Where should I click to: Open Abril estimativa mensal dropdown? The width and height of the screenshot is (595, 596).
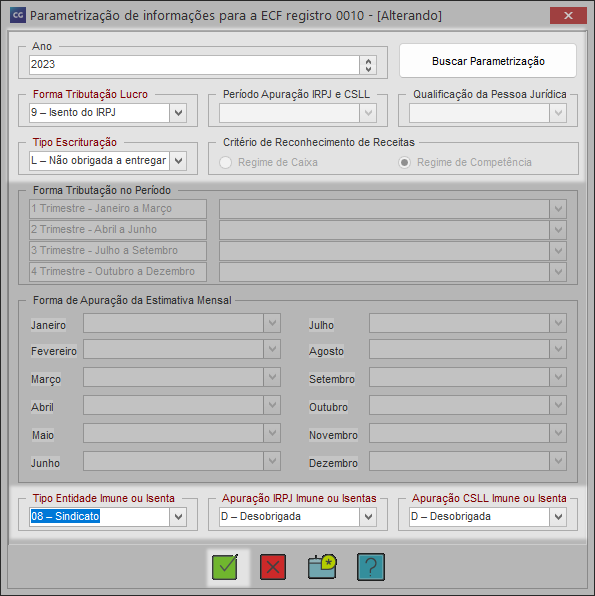pos(272,405)
